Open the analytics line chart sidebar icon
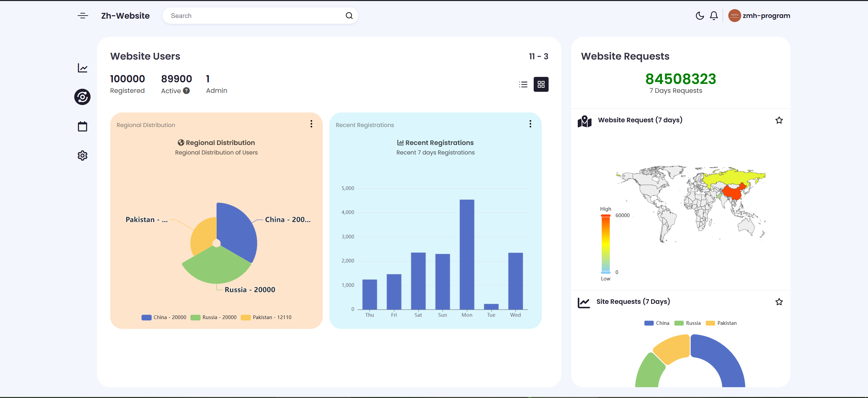The width and height of the screenshot is (868, 398). (83, 68)
